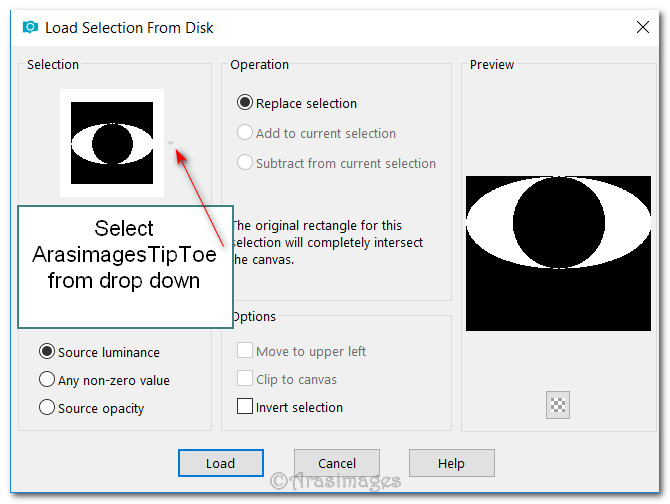Select the Replace selection option
This screenshot has width=670, height=504.
pyautogui.click(x=244, y=103)
